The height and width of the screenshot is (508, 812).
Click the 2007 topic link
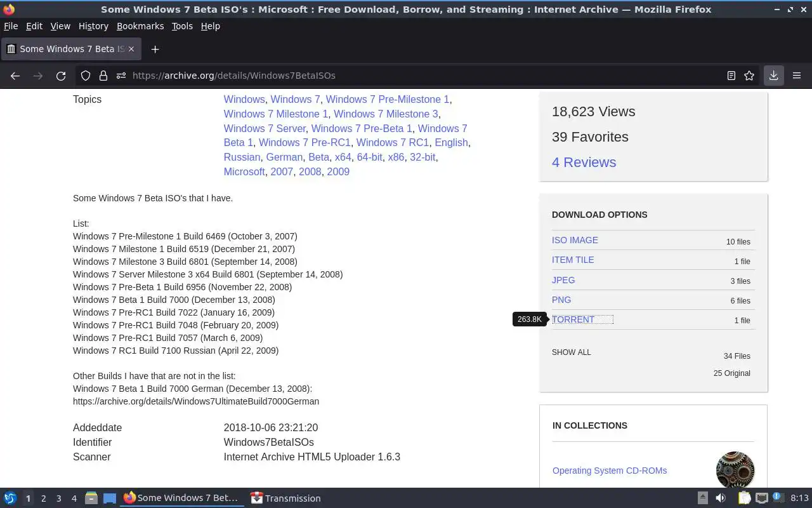click(282, 171)
